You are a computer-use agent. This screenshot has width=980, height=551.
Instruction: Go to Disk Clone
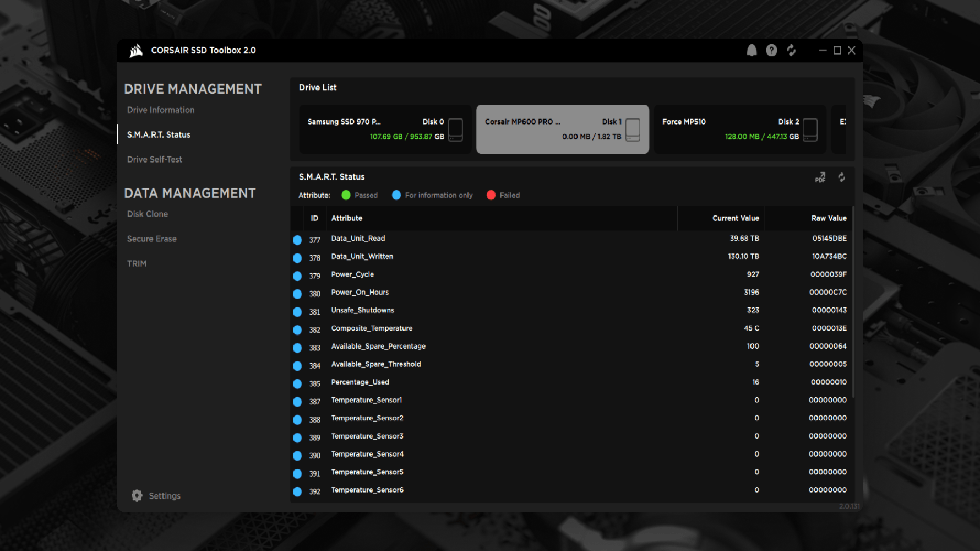tap(148, 214)
